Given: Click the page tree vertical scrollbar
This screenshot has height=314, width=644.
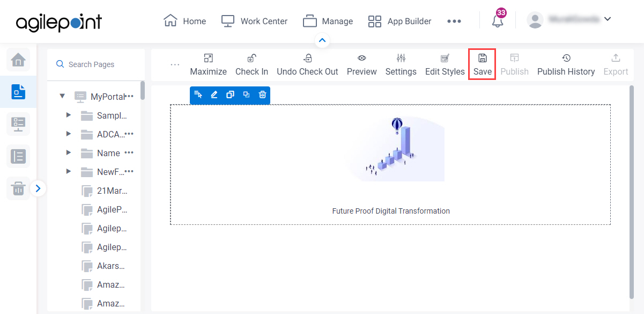Looking at the screenshot, I should pos(143,90).
